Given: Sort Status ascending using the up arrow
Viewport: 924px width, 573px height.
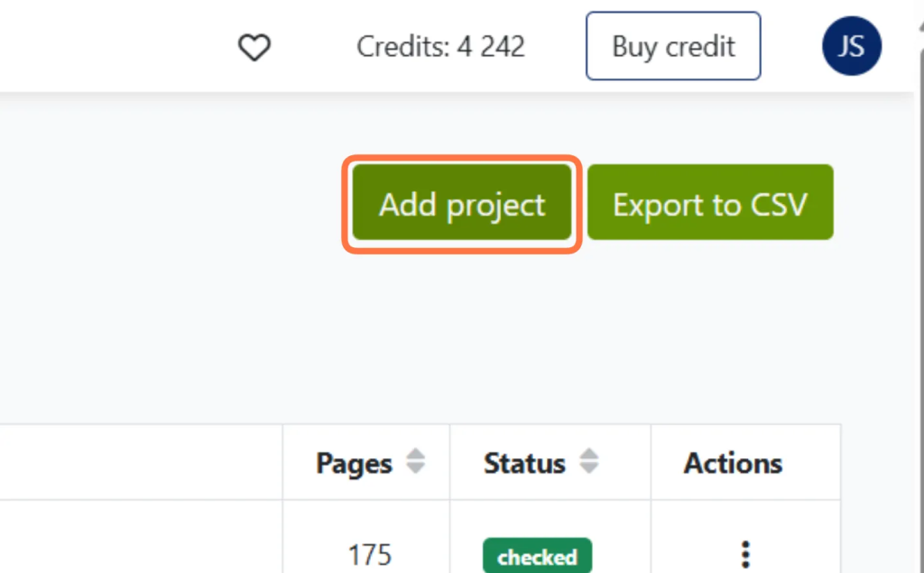Looking at the screenshot, I should (x=588, y=454).
